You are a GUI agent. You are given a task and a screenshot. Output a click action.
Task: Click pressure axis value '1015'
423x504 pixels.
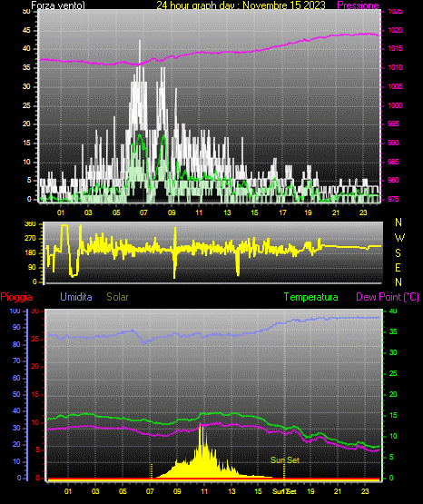tap(395, 48)
